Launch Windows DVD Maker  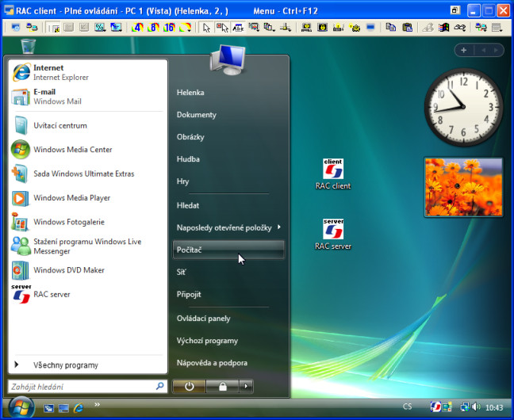click(x=87, y=270)
